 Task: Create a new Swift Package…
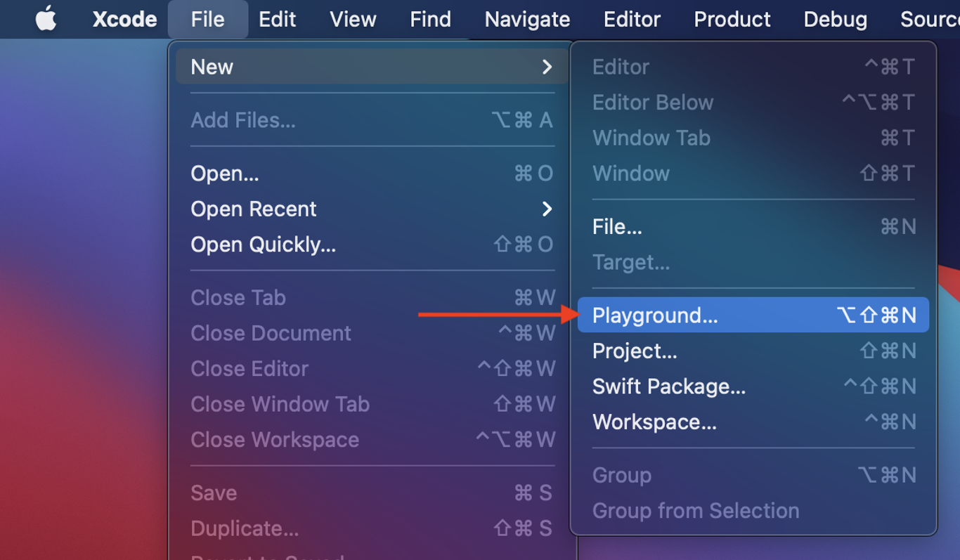pos(753,386)
